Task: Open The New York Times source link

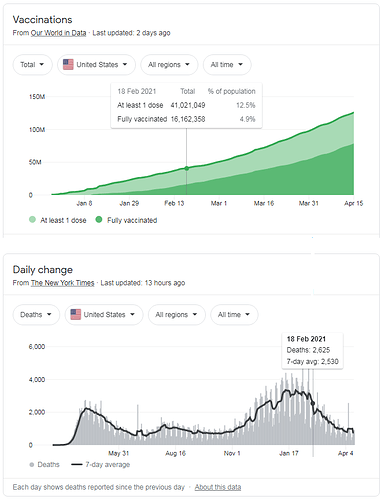Action: pos(62,283)
